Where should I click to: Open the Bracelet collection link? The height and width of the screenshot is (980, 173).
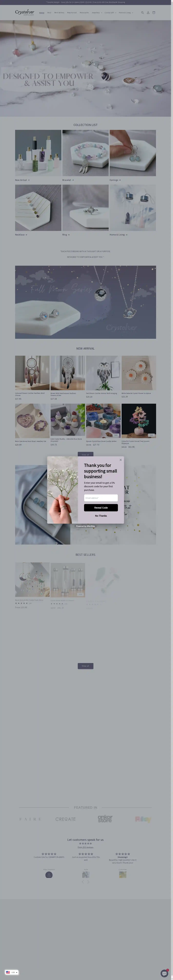pos(68,180)
